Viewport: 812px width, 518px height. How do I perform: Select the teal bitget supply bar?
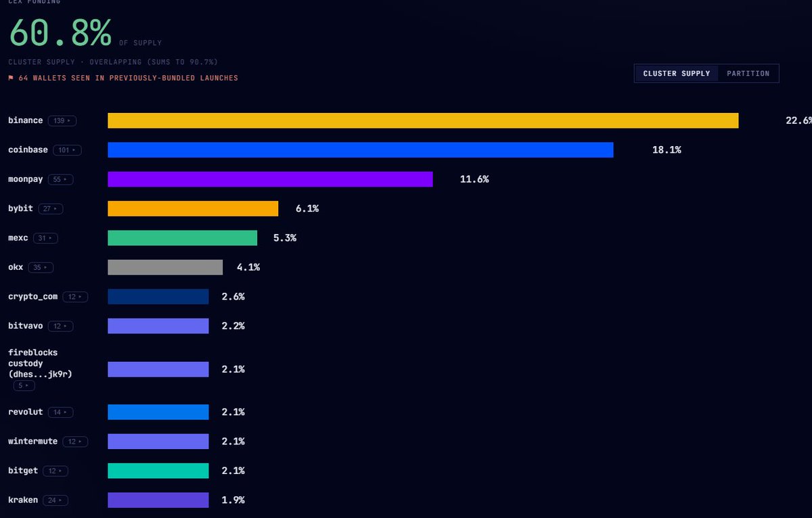[158, 471]
